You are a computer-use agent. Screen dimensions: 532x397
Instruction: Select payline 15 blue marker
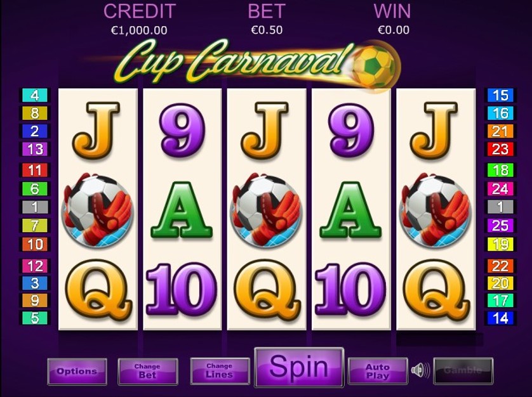coord(500,96)
